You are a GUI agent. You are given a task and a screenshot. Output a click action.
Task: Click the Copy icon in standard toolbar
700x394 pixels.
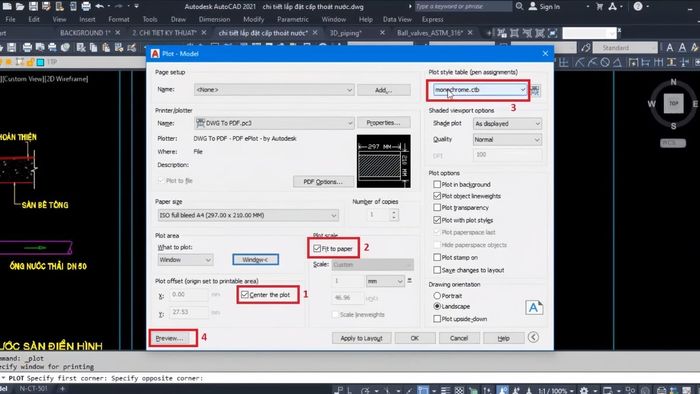tap(93, 47)
